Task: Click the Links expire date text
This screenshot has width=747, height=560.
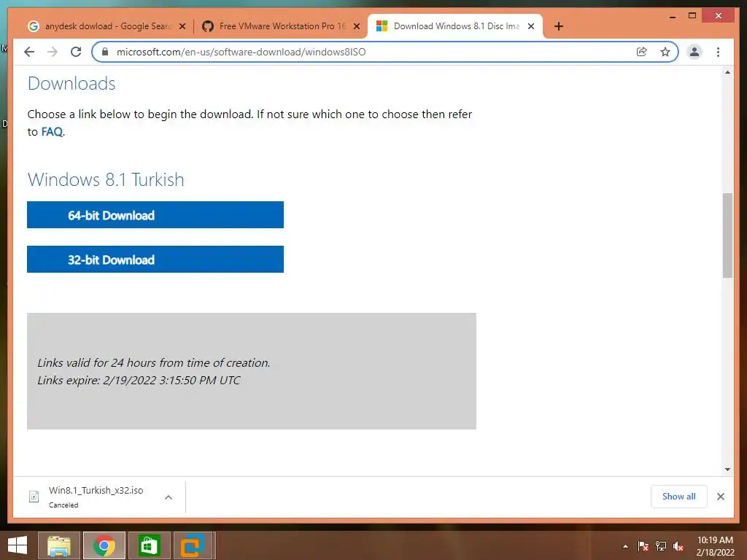Action: point(139,381)
